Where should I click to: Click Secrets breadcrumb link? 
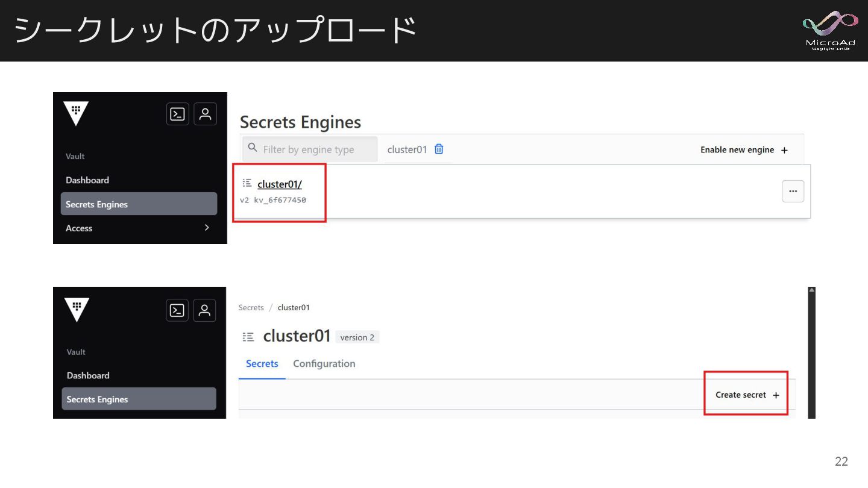pyautogui.click(x=251, y=307)
